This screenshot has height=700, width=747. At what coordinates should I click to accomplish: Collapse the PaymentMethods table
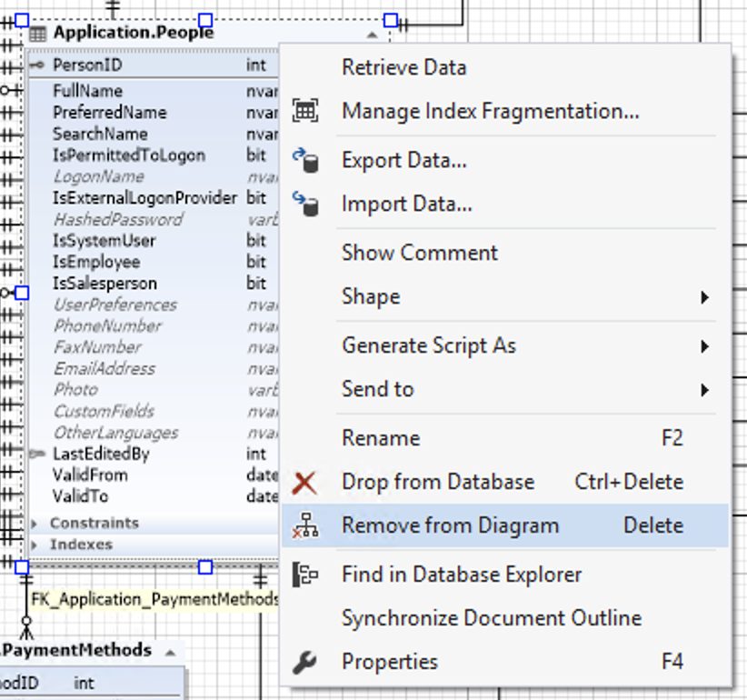(x=170, y=653)
